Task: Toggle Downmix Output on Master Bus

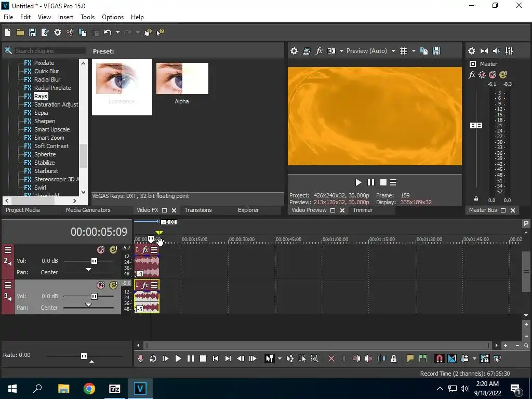Action: [x=484, y=51]
